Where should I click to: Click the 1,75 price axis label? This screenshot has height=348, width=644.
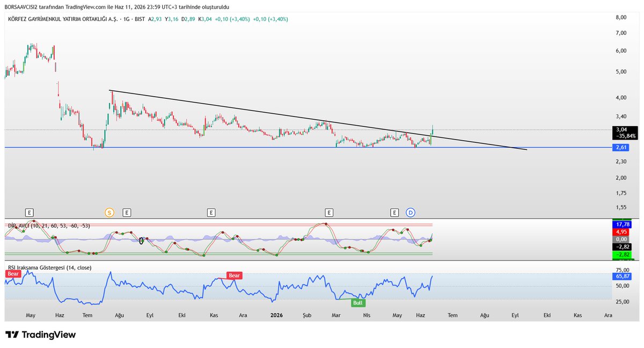pyautogui.click(x=621, y=193)
